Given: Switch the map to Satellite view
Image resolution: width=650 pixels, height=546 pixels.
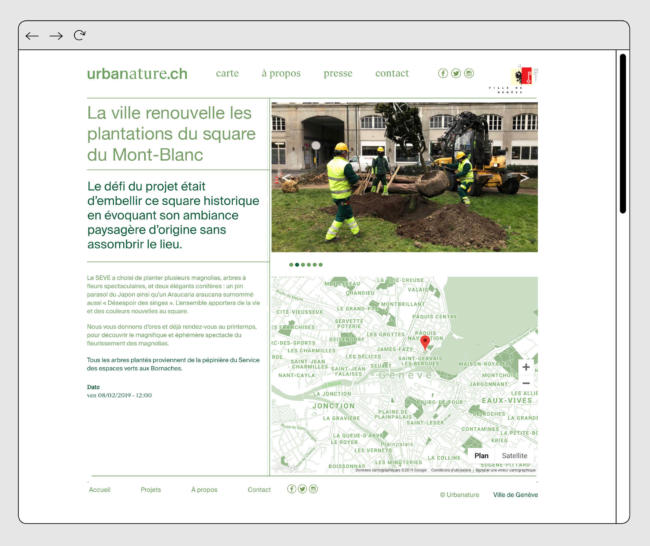Looking at the screenshot, I should [514, 456].
